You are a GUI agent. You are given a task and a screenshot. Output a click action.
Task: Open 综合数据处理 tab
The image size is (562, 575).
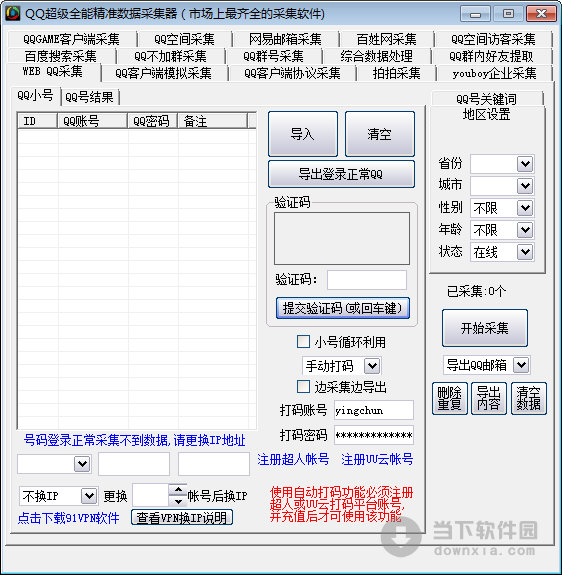(x=376, y=56)
